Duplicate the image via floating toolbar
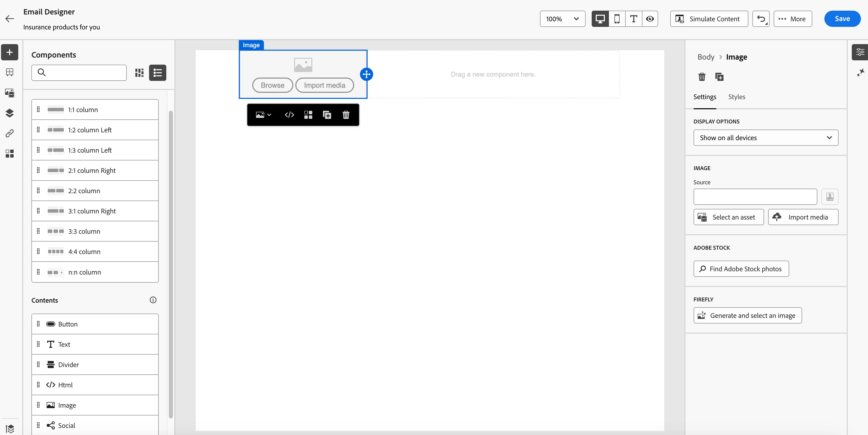This screenshot has width=868, height=435. pyautogui.click(x=327, y=115)
